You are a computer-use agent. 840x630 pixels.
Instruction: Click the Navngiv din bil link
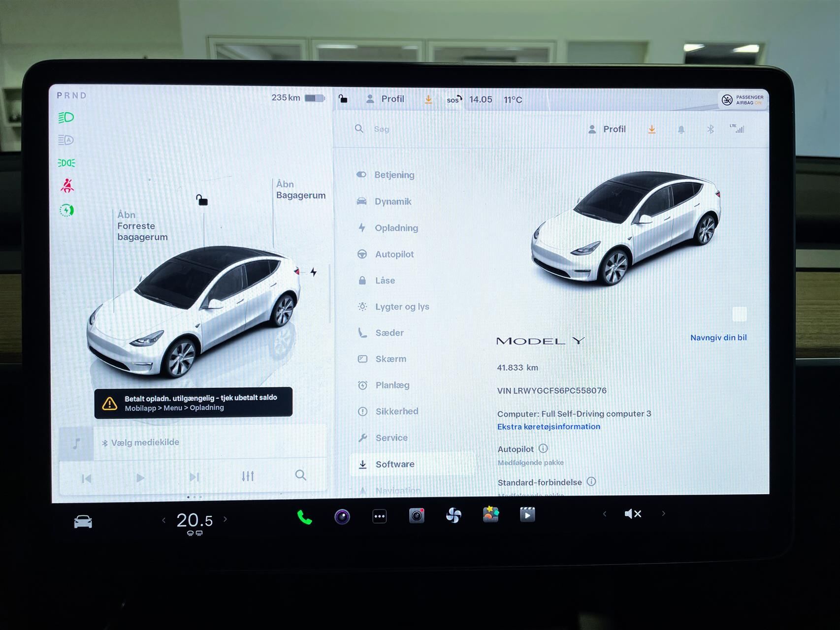click(718, 338)
